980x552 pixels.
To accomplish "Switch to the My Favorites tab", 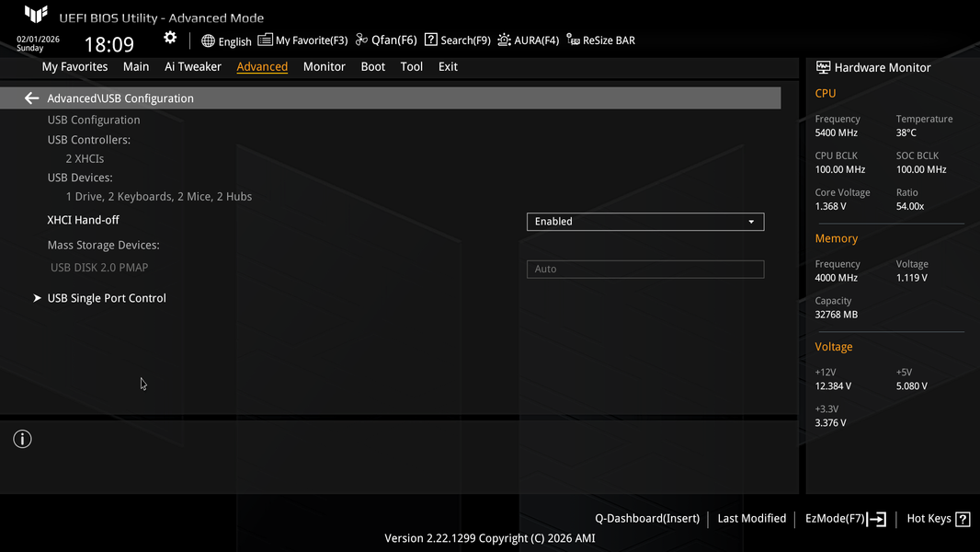I will pyautogui.click(x=74, y=66).
